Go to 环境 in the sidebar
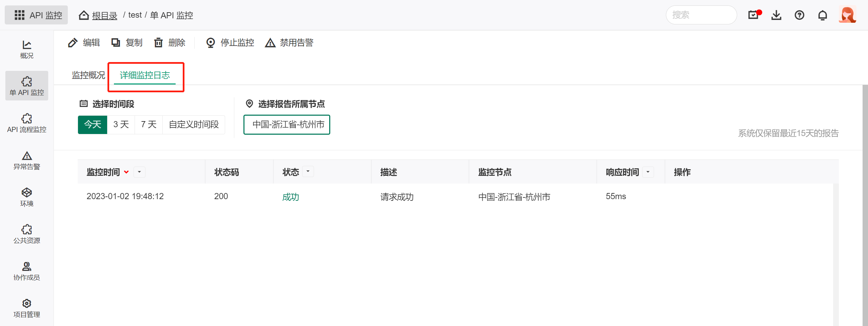868x326 pixels. tap(27, 197)
